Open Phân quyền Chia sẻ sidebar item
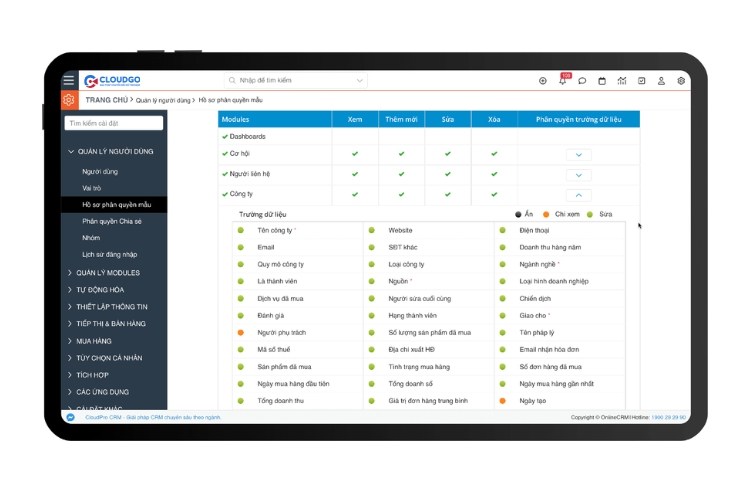This screenshot has width=750, height=500. point(112,221)
